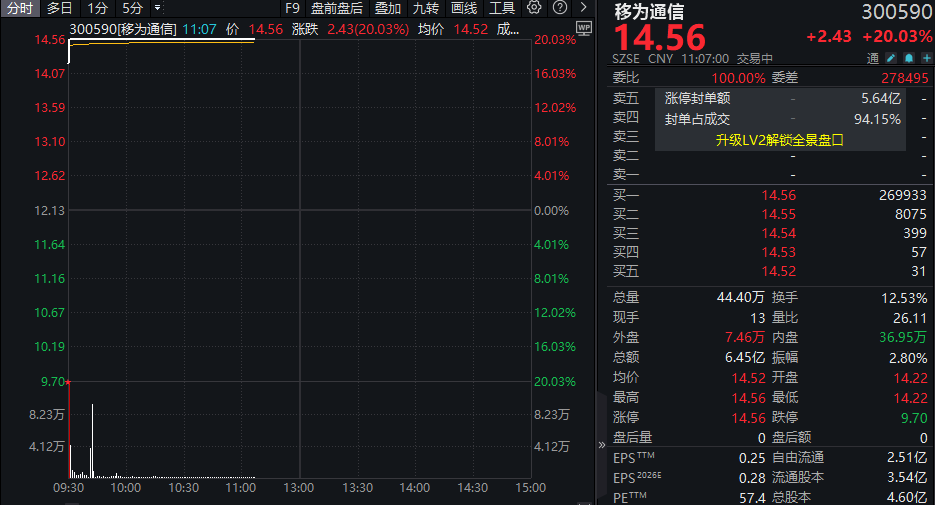Image resolution: width=935 pixels, height=505 pixels.
Task: Click the 总额 value 6.45亿
Action: [x=745, y=357]
